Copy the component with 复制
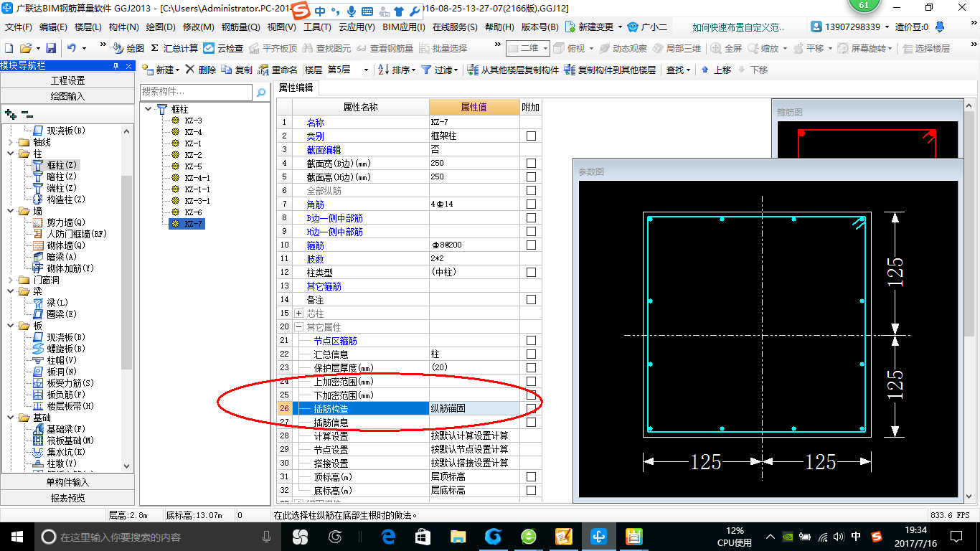The width and height of the screenshot is (980, 551). pyautogui.click(x=237, y=70)
